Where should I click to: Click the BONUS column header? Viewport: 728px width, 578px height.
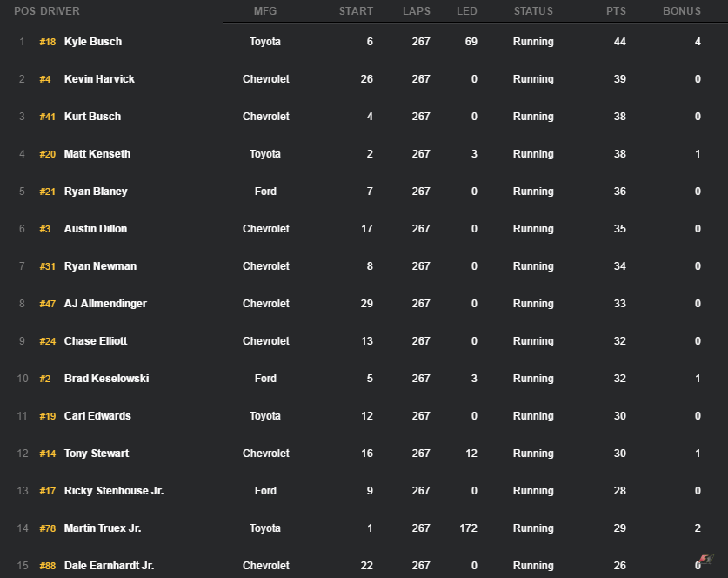click(x=682, y=11)
